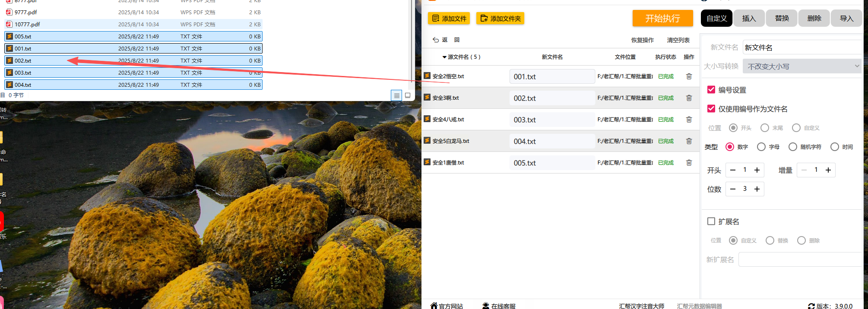Click the 返回 back arrow icon
The image size is (868, 309).
[436, 40]
